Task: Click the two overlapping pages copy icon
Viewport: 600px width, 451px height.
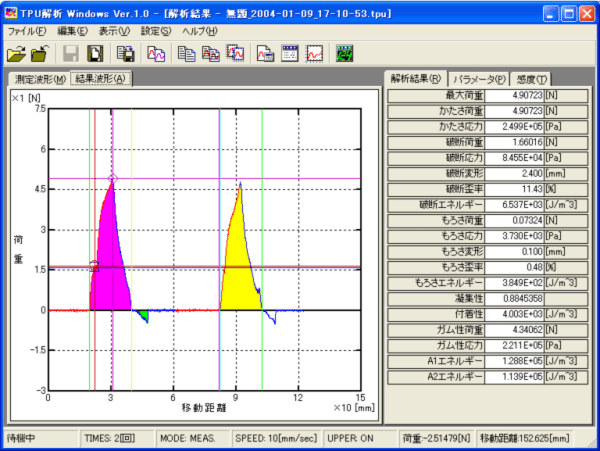Action: 185,54
